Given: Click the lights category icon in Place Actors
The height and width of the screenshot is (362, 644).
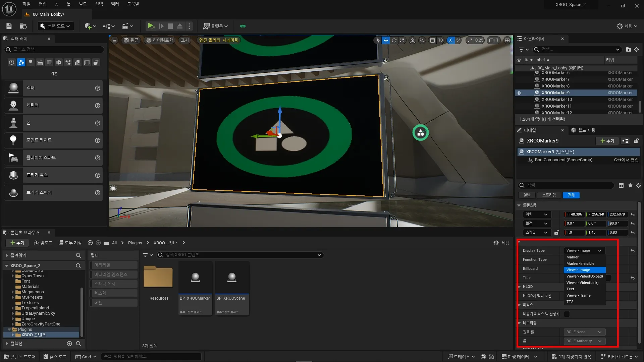Looking at the screenshot, I should tap(31, 62).
